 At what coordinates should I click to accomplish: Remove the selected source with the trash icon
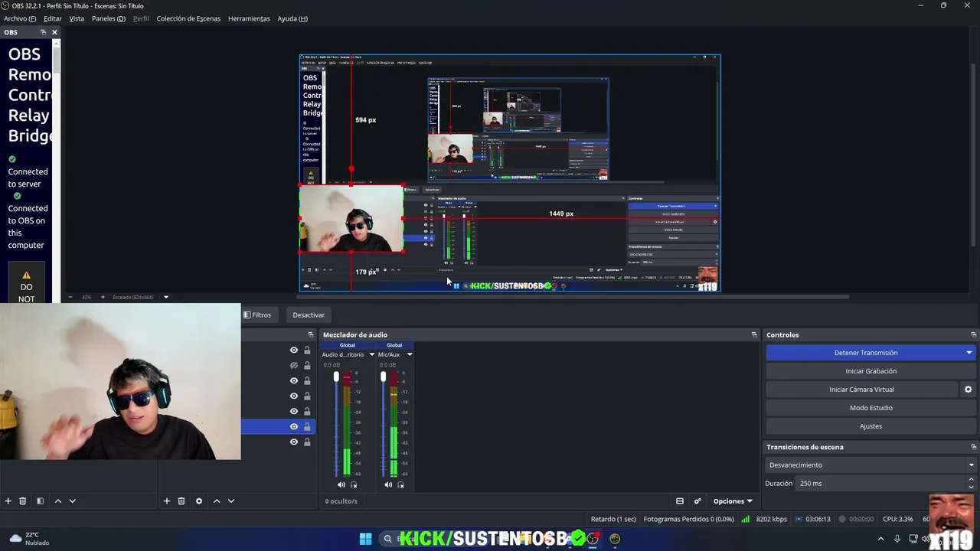tap(181, 501)
